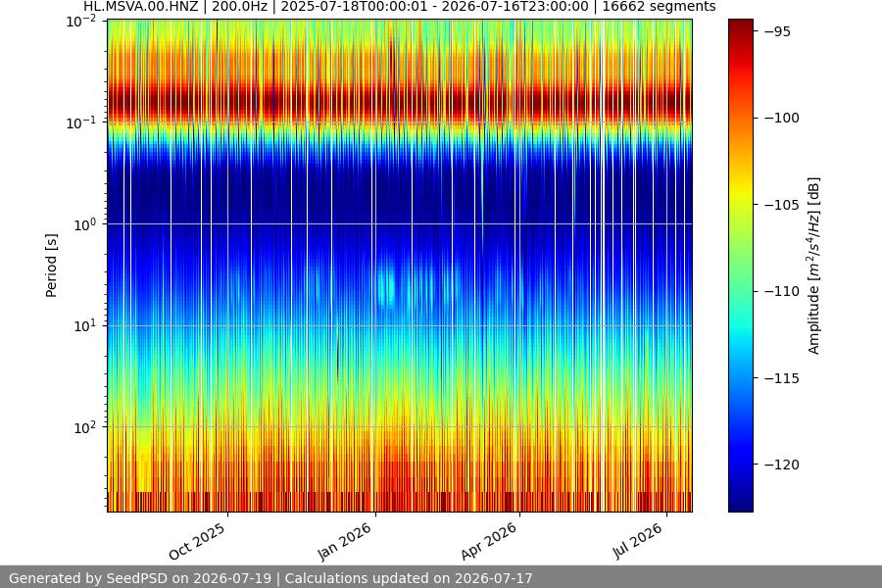Click inside the spectrogram heatmap
The height and width of the screenshot is (588, 882).
click(400, 266)
